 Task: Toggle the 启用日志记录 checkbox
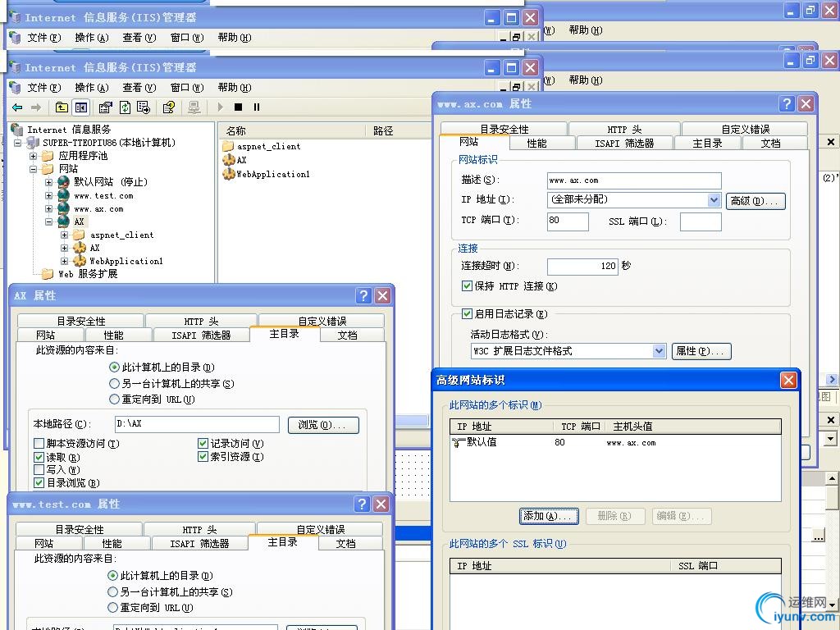467,314
